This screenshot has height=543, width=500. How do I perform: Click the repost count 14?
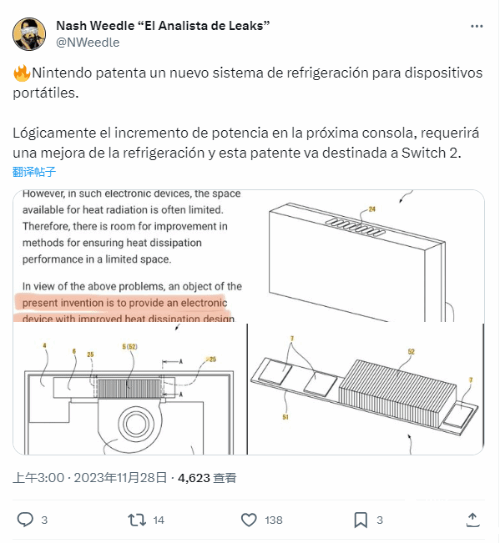pos(159,520)
